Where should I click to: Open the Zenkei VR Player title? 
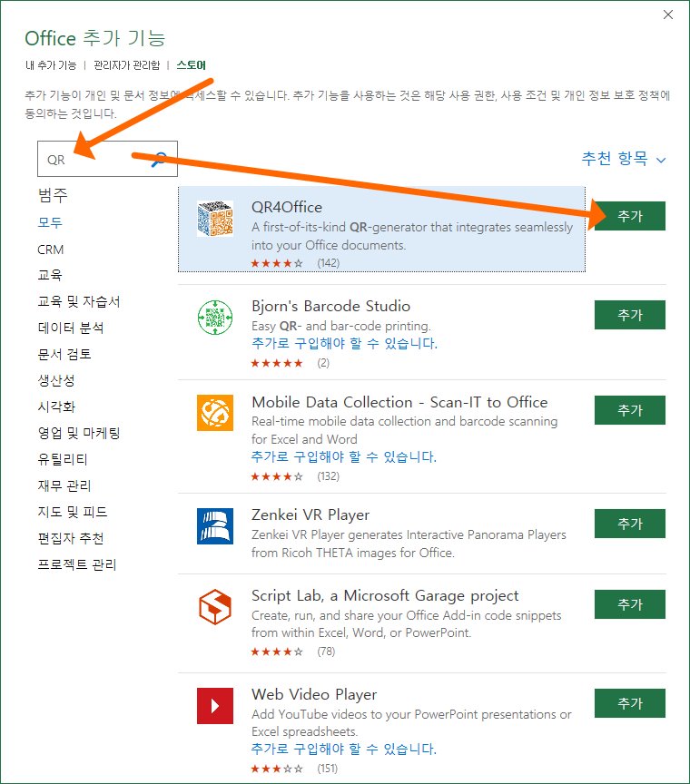(310, 515)
